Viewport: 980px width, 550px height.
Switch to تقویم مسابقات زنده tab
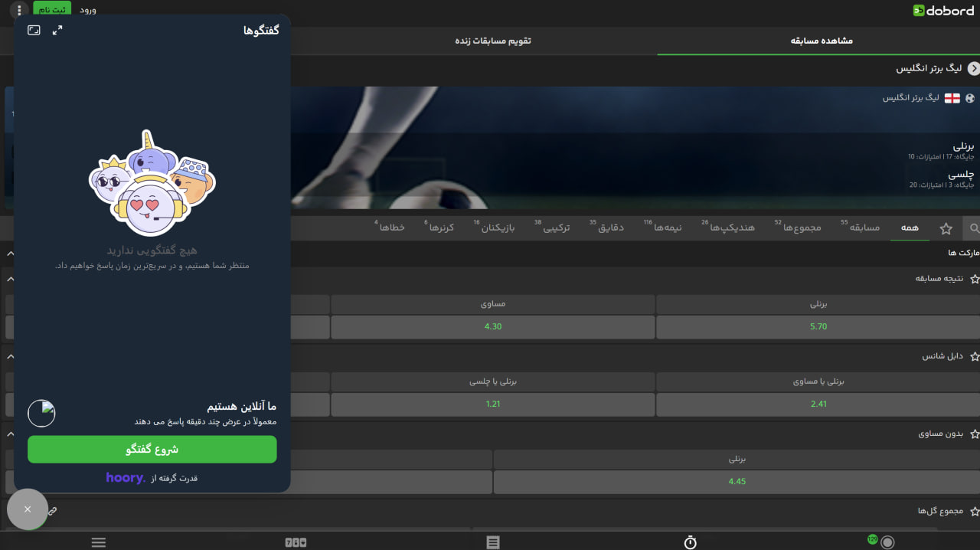click(x=493, y=41)
